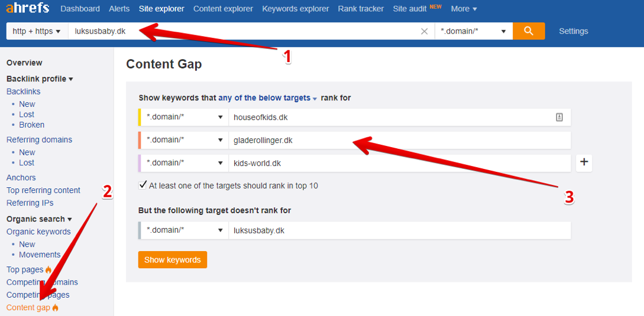Open Top referring content
Screen dimensions: 644x316
coord(44,190)
